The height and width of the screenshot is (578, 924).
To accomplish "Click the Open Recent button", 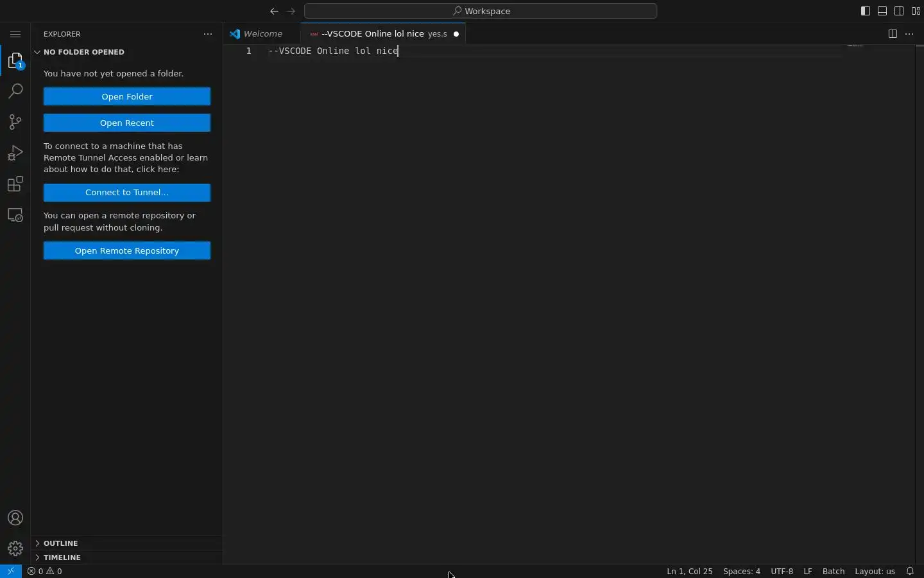I will (127, 123).
